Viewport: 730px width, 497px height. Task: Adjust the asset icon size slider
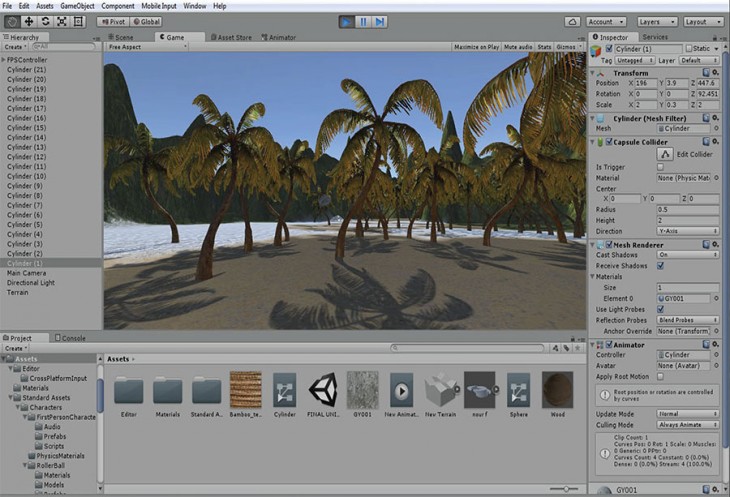point(566,488)
